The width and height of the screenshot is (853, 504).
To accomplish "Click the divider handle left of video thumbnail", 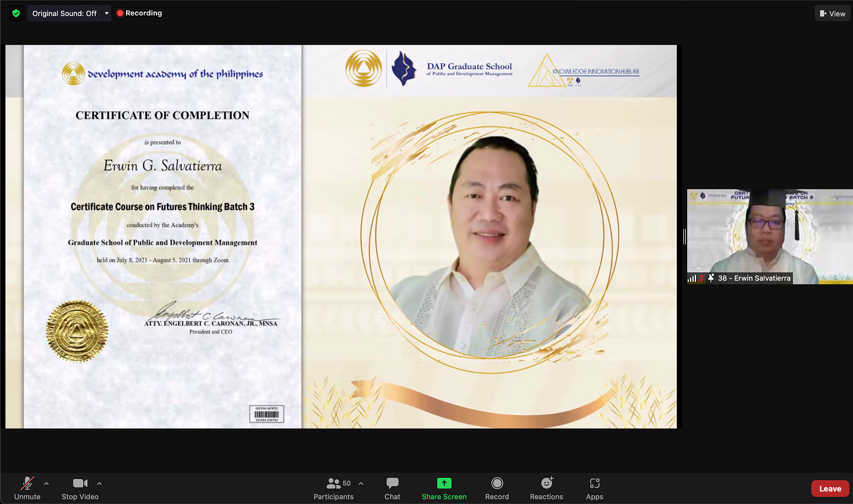I will pyautogui.click(x=685, y=237).
